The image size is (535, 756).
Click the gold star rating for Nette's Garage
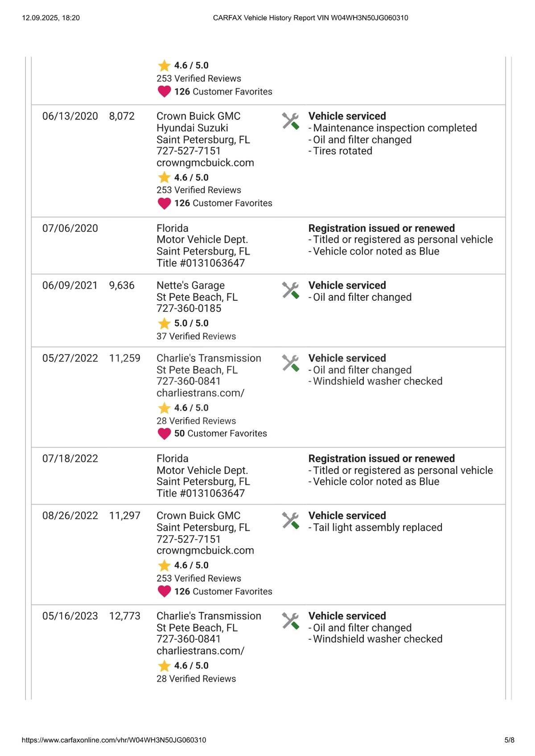(164, 323)
